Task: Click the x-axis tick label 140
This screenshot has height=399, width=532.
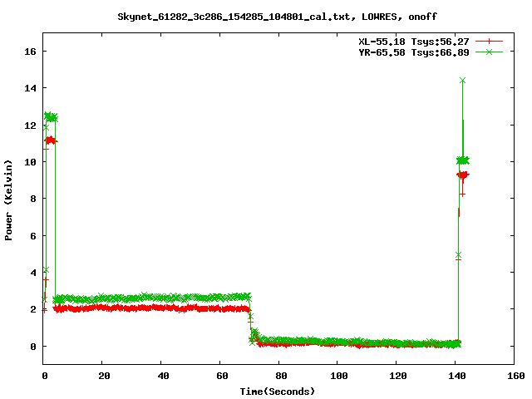Action: pos(456,376)
